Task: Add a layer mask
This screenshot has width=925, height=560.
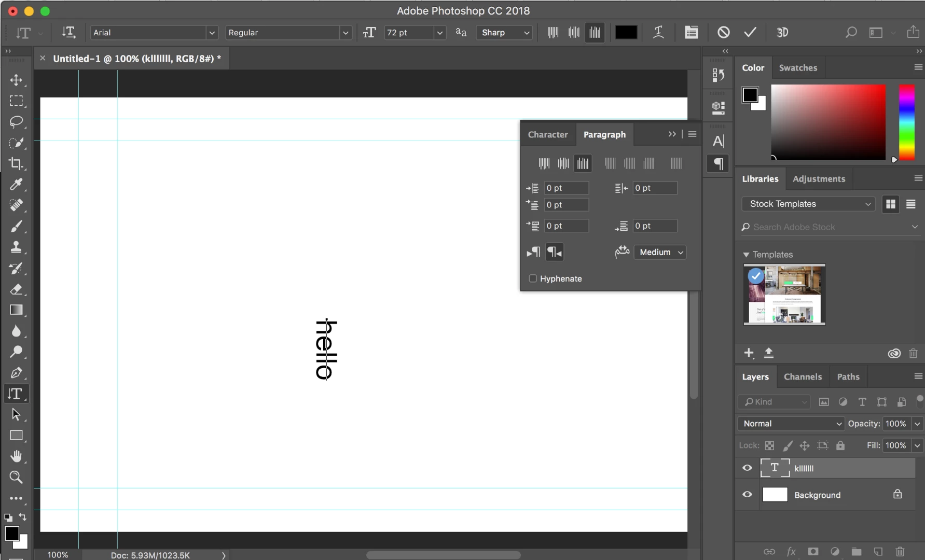Action: point(813,551)
